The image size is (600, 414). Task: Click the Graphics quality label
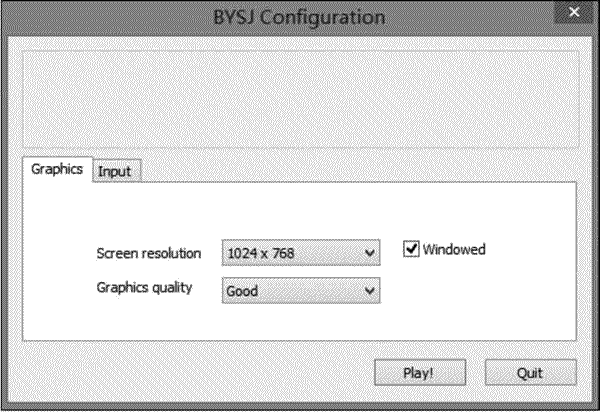[144, 287]
